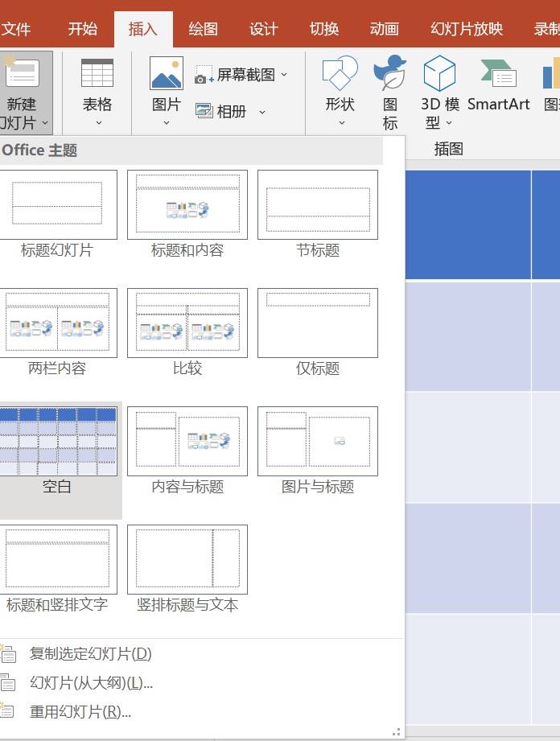
Task: Choose the 比较 layout thumbnail
Action: point(187,323)
